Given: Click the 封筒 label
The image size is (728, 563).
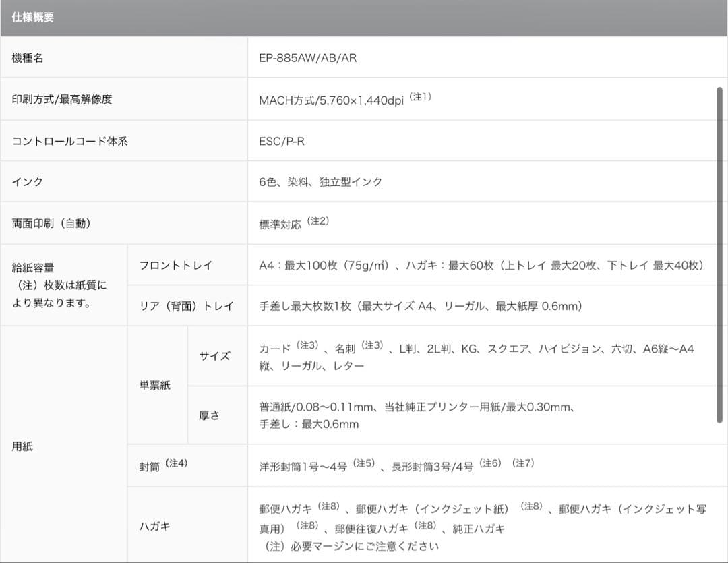Looking at the screenshot, I should 150,467.
